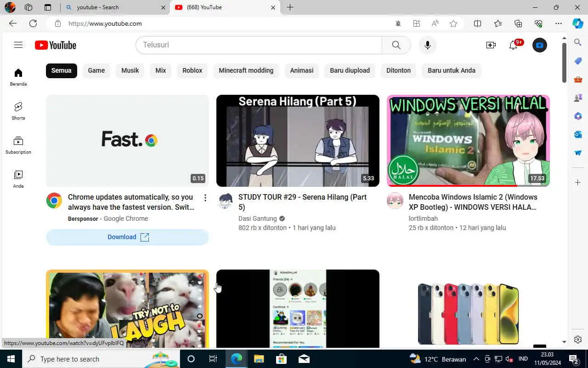Viewport: 588px width, 368px height.
Task: Open Copilot sidebar icon
Action: tap(578, 23)
